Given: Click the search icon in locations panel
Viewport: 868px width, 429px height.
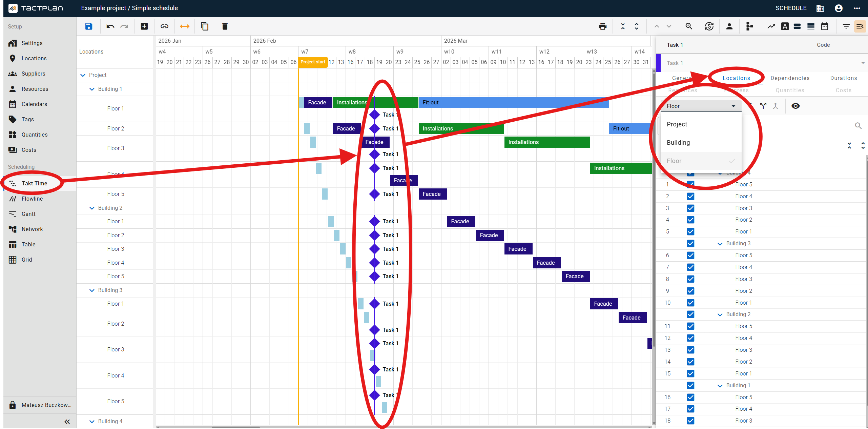Looking at the screenshot, I should 858,126.
